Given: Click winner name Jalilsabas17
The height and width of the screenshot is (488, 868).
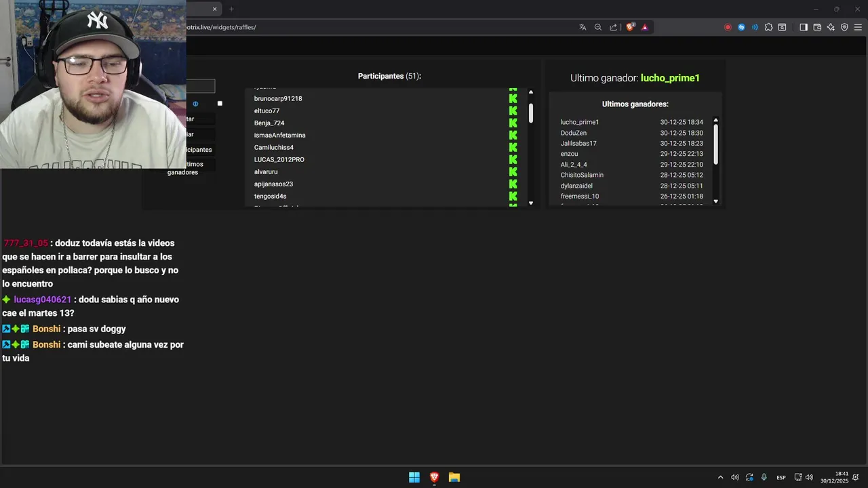Looking at the screenshot, I should click(x=578, y=144).
